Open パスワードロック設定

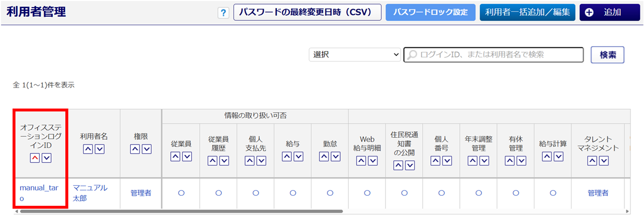[x=430, y=13]
